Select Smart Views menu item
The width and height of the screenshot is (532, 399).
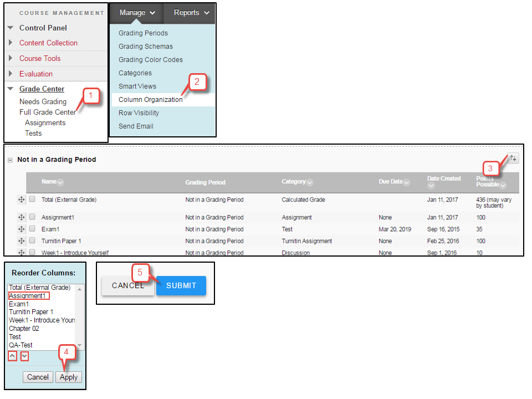(137, 86)
